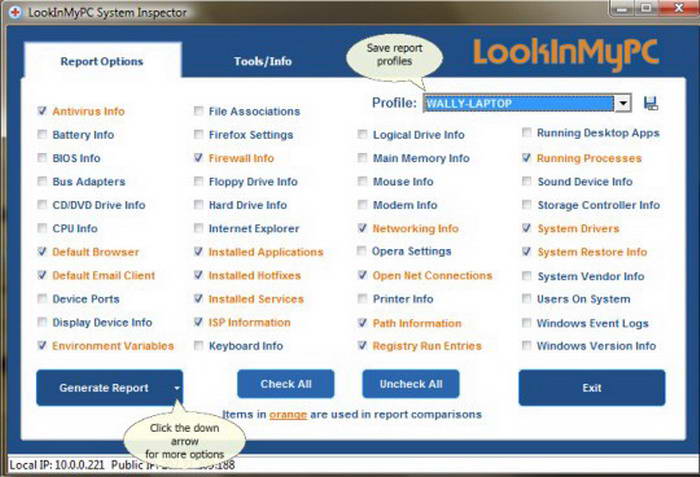This screenshot has width=700, height=477.
Task: Tick the Windows Event Logs checkbox
Action: pos(527,322)
